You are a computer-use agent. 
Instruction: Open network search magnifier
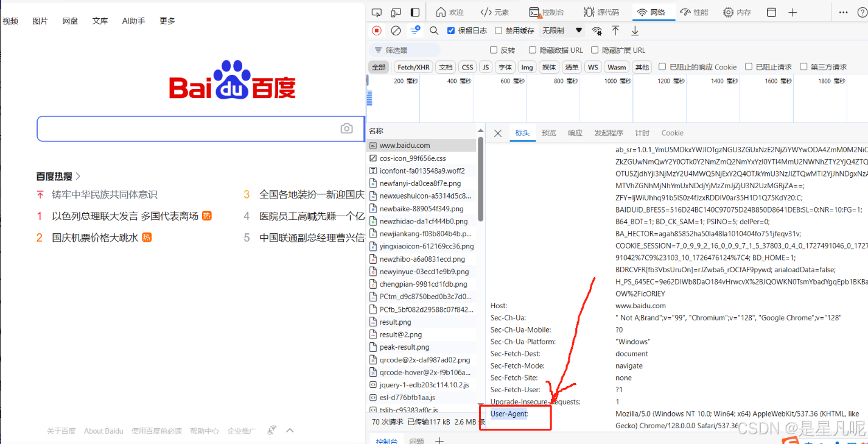(x=434, y=30)
